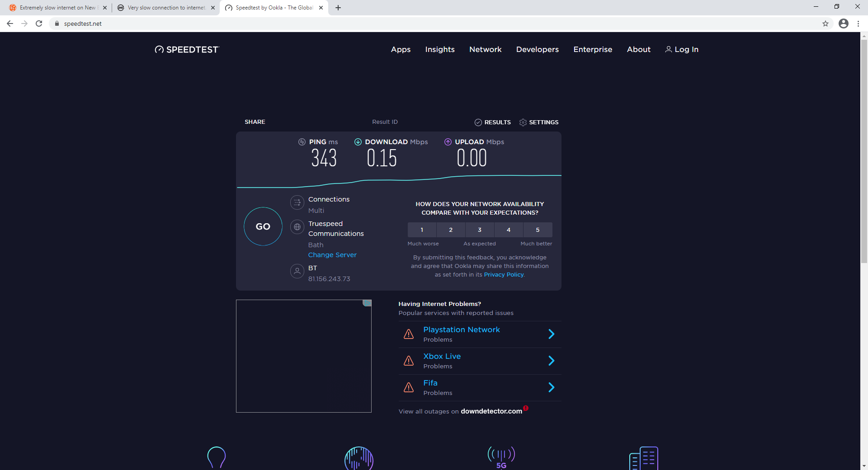Screen dimensions: 868x470
Task: Click the Playstation Network warning icon
Action: pos(409,334)
